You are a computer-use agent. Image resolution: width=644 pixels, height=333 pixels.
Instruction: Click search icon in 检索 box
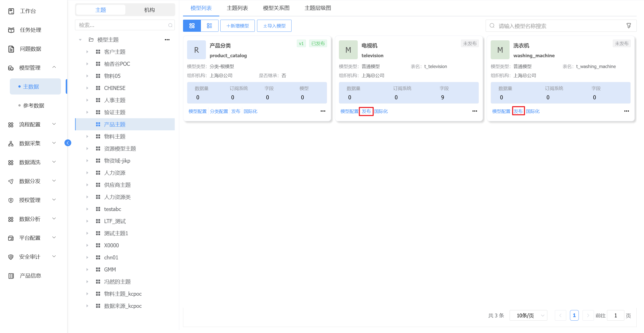click(170, 25)
